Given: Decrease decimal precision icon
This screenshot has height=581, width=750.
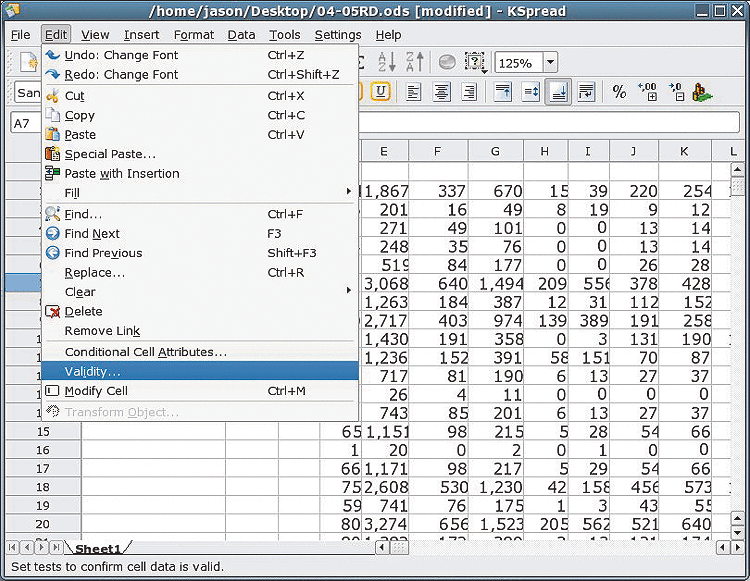Looking at the screenshot, I should 676,91.
